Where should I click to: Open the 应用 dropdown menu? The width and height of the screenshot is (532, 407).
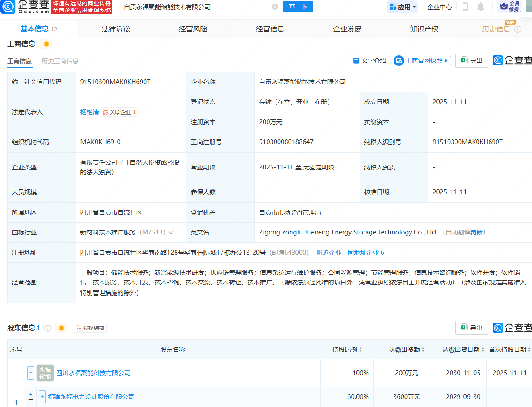coord(402,7)
